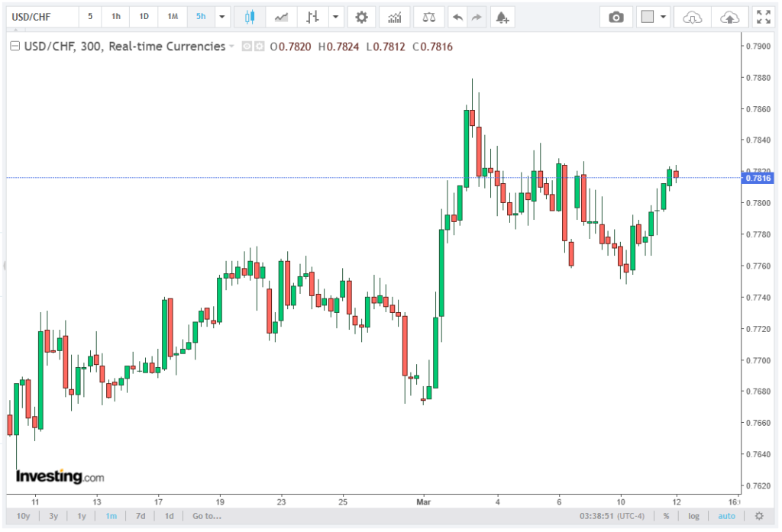Set the date range to 1y

click(82, 516)
